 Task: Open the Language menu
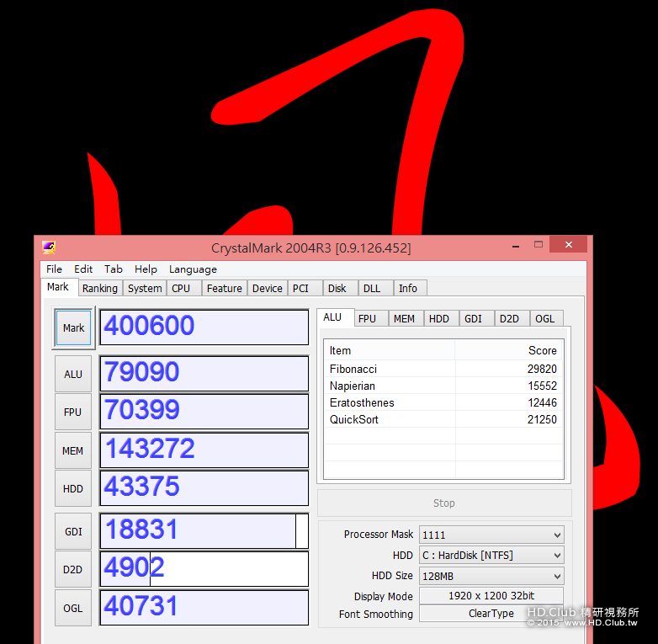coord(193,269)
